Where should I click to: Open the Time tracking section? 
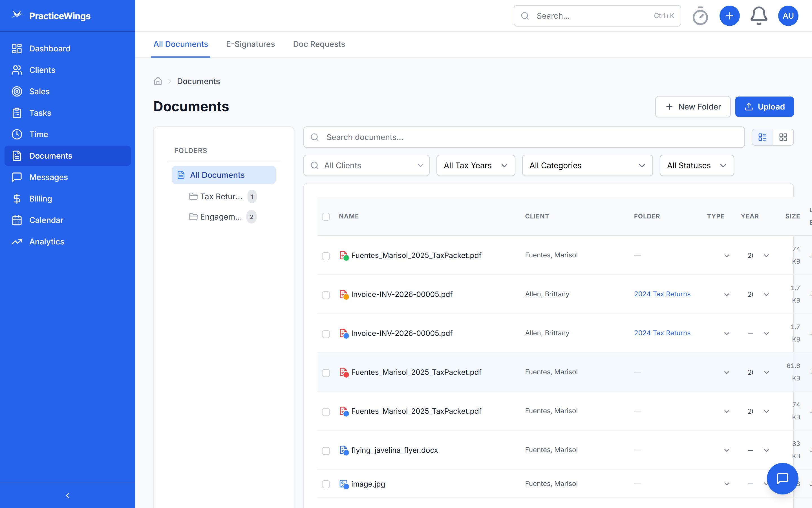(67, 134)
